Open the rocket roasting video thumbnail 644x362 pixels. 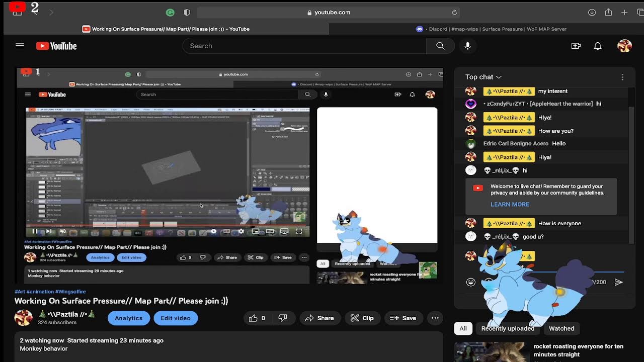492,352
